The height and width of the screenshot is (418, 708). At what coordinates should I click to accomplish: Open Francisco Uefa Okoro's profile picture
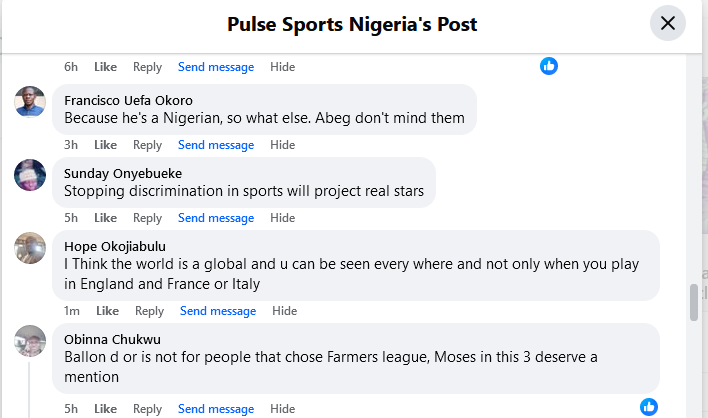coord(30,102)
